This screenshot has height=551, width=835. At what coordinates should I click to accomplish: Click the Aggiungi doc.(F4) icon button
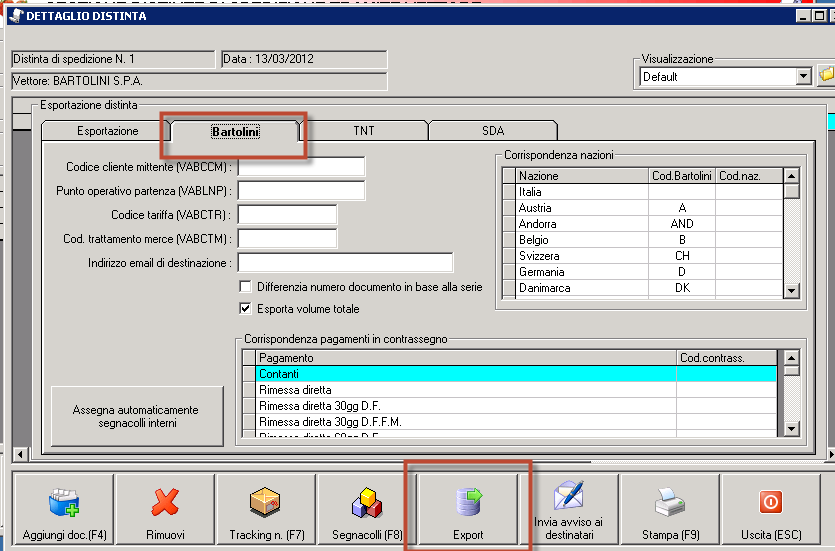(64, 508)
